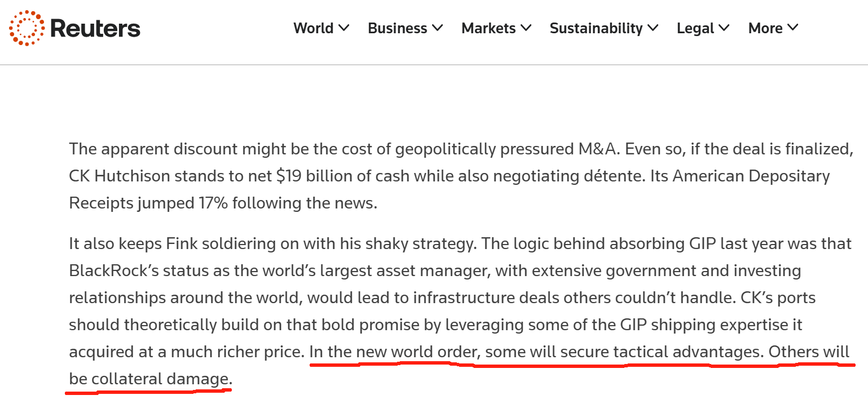This screenshot has height=404, width=868.
Task: Select the Markets navigation label
Action: click(488, 28)
